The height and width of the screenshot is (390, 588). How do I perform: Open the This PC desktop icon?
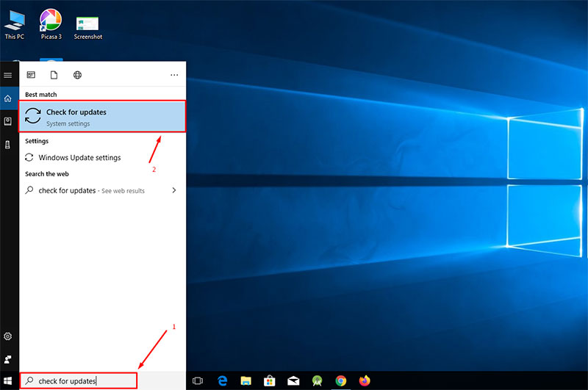coord(15,24)
